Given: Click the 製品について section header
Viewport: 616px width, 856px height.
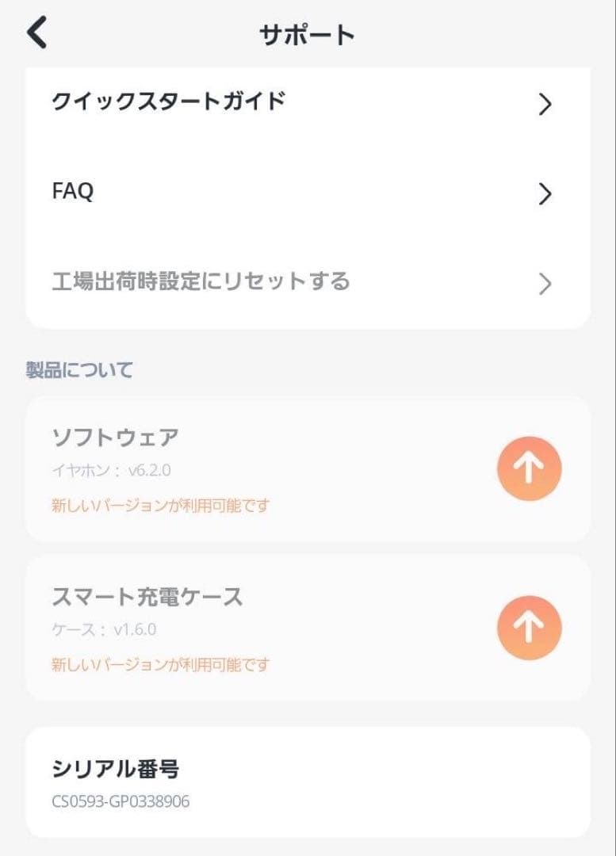Looking at the screenshot, I should pos(79,370).
